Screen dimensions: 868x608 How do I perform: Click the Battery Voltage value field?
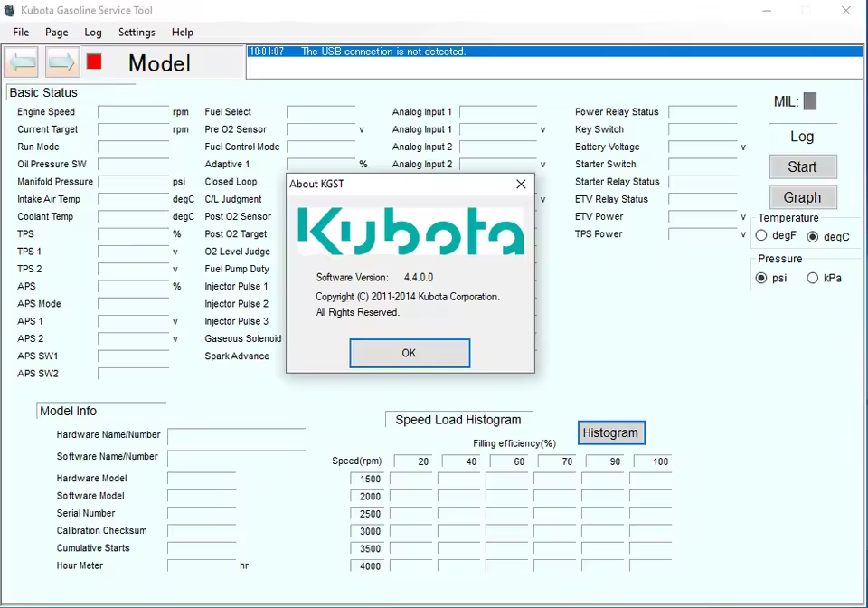(703, 147)
